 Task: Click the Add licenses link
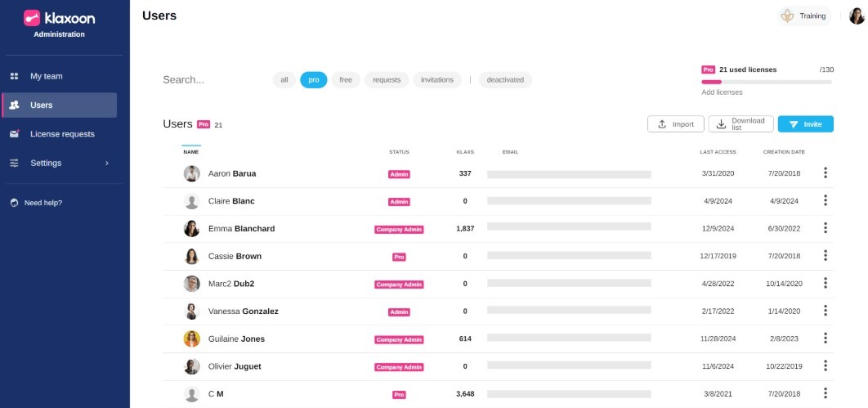[x=722, y=92]
